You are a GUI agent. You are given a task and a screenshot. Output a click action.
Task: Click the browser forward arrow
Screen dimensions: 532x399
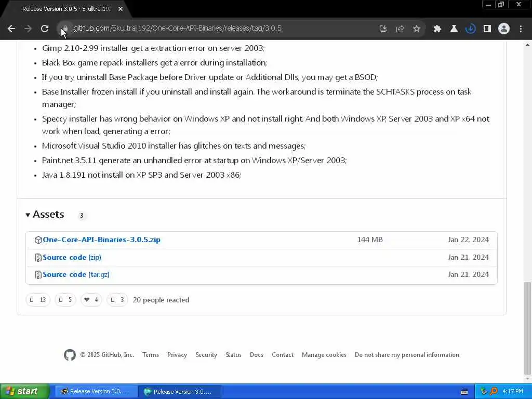click(x=28, y=29)
